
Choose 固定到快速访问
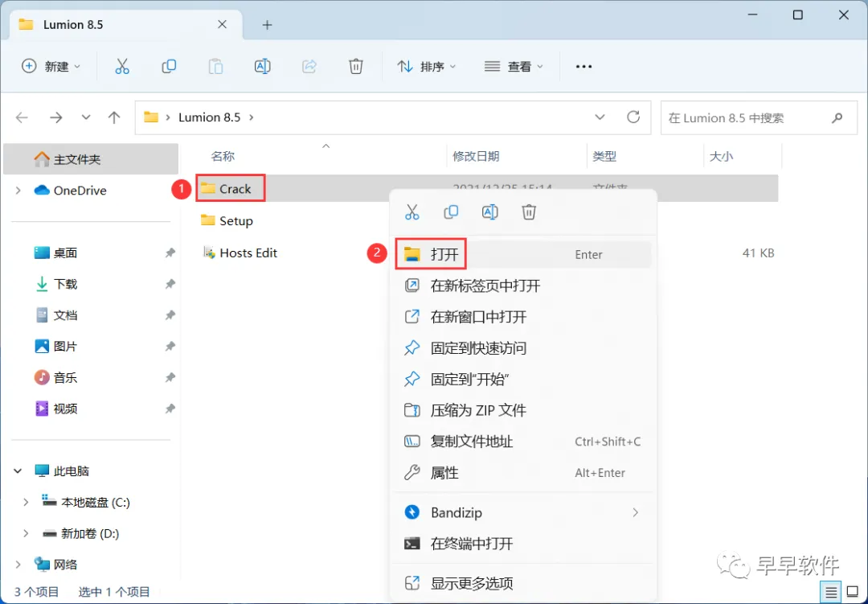pyautogui.click(x=522, y=348)
